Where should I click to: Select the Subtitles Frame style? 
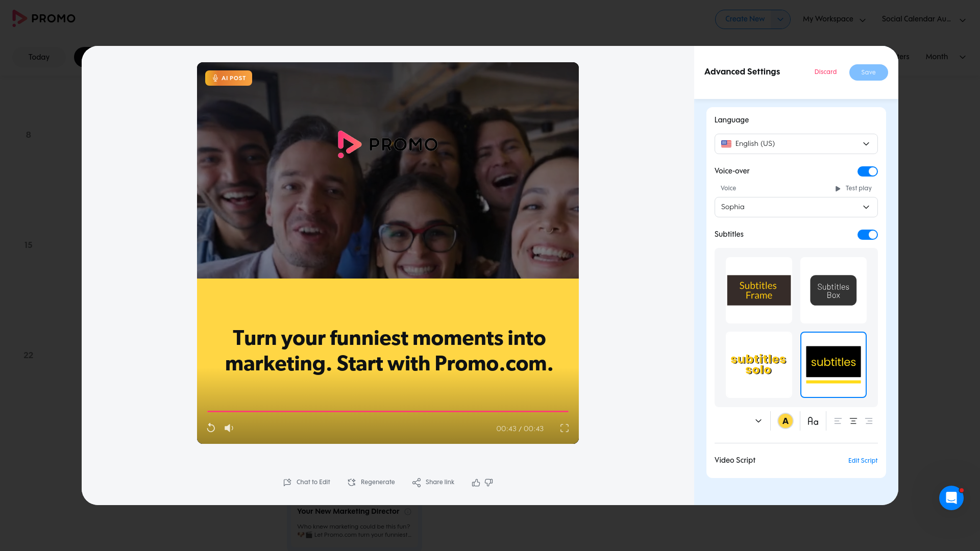[x=759, y=290]
